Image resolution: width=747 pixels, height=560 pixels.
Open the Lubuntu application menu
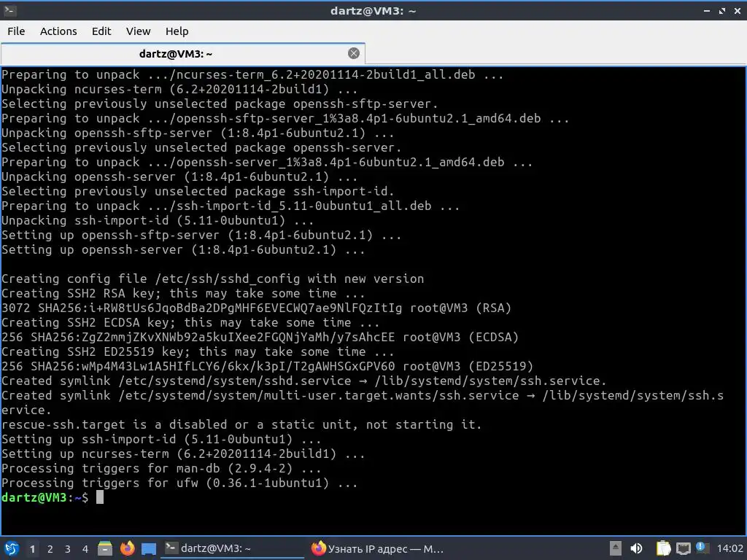pyautogui.click(x=11, y=548)
